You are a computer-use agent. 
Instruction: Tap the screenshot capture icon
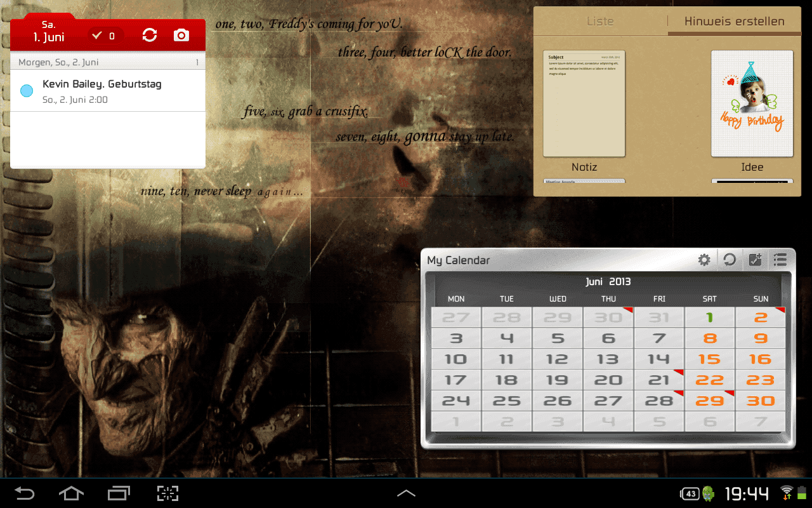point(167,493)
